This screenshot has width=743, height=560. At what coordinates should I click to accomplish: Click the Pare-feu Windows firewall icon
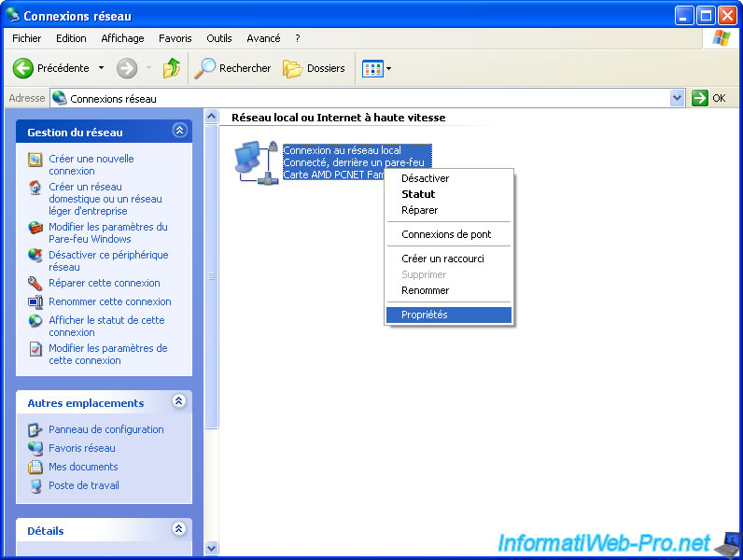[x=35, y=229]
